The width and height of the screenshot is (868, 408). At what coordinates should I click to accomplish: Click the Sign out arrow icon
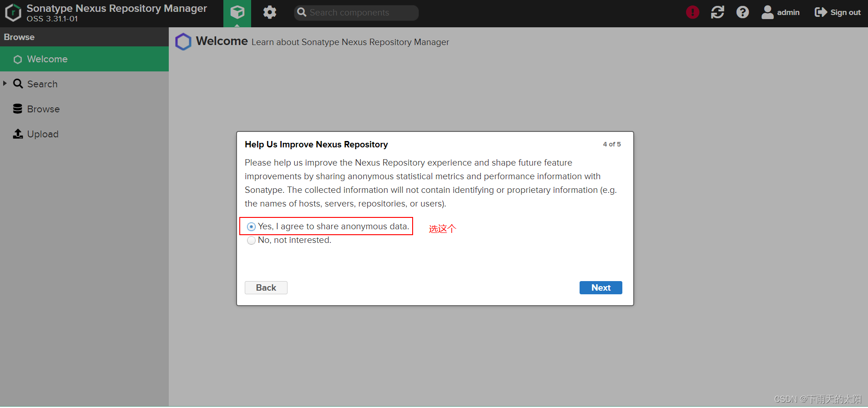(x=821, y=12)
